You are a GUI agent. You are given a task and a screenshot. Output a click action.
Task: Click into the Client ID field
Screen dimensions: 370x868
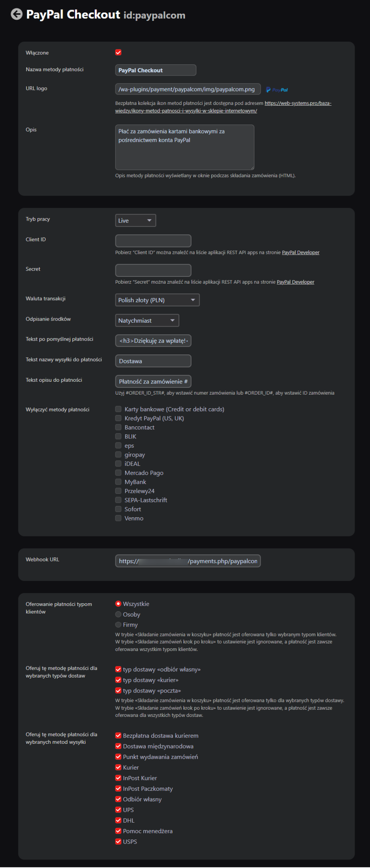(153, 241)
